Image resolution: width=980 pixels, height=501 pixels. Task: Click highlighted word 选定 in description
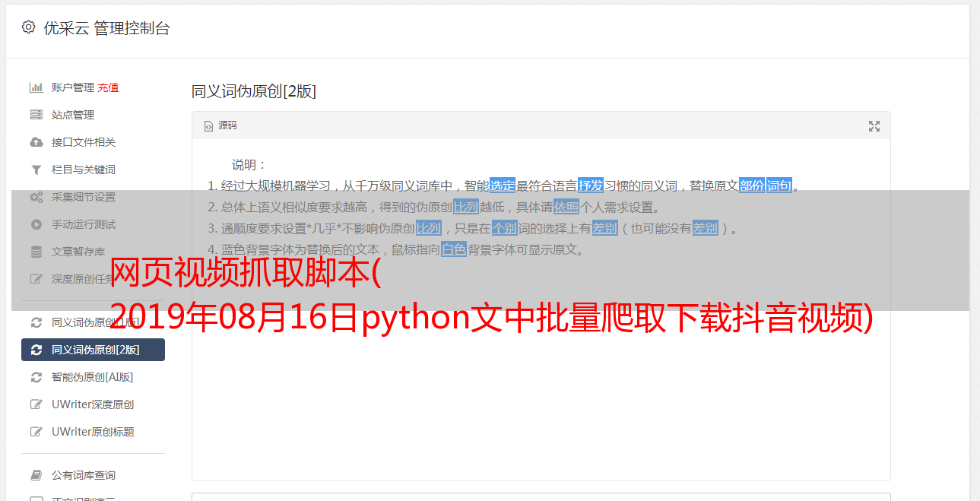503,185
